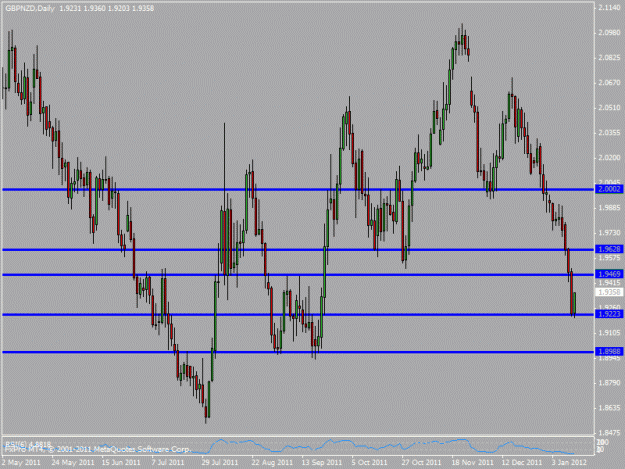Viewport: 625px width, 469px height.
Task: Click the 7 Jul 2011 date label
Action: pos(168,463)
